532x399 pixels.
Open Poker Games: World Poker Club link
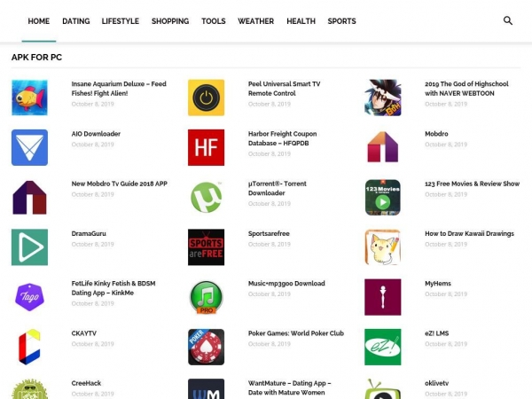pos(296,333)
